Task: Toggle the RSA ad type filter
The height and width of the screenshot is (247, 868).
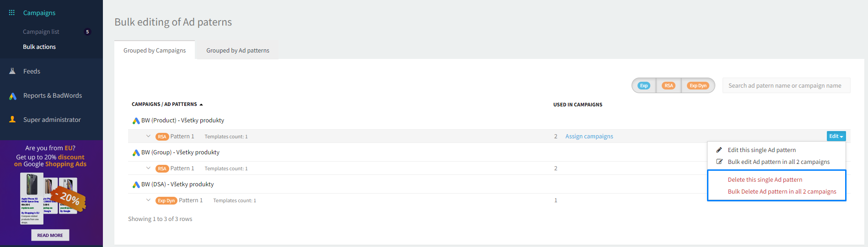Action: (669, 85)
